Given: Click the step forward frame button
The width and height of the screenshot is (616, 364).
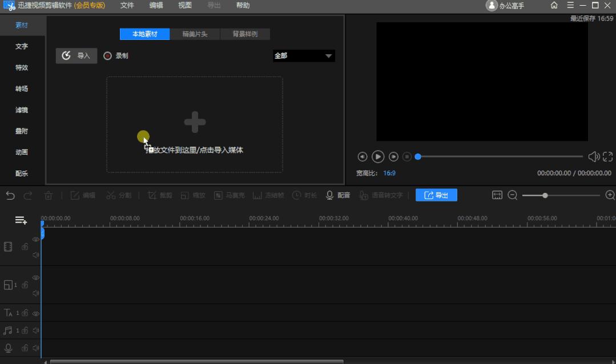Looking at the screenshot, I should [x=393, y=156].
